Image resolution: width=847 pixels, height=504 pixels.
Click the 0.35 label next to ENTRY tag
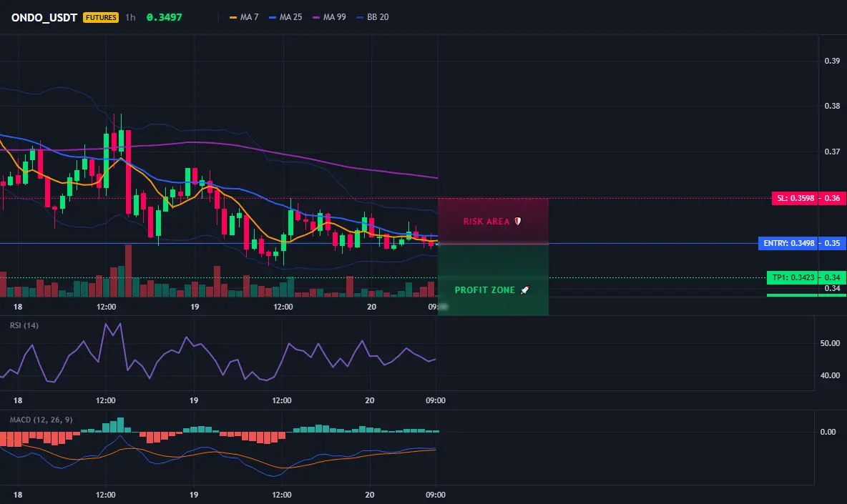click(x=832, y=243)
